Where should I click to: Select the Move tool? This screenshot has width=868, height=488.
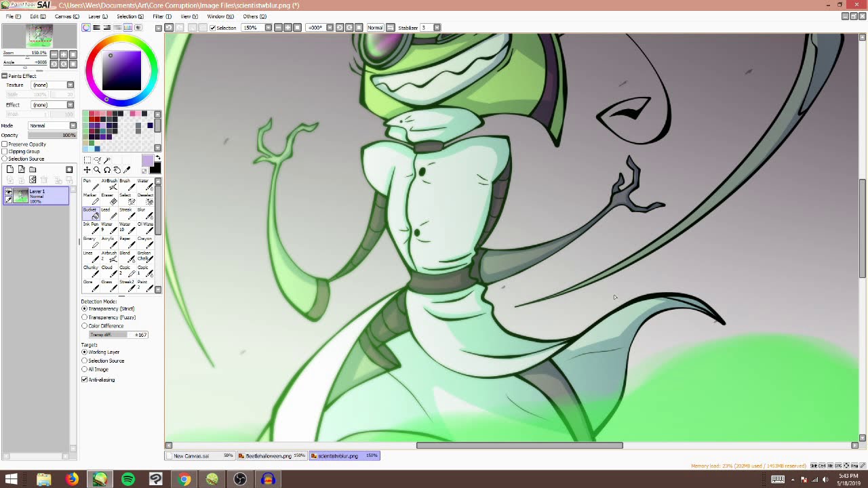click(x=87, y=169)
